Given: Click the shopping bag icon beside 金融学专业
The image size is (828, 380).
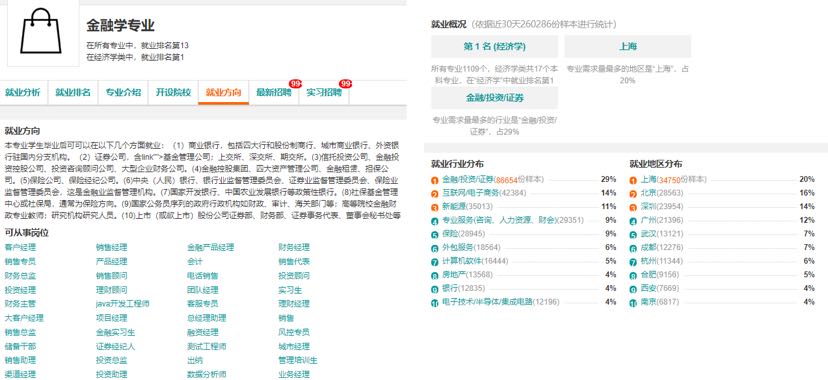Looking at the screenshot, I should (x=41, y=31).
